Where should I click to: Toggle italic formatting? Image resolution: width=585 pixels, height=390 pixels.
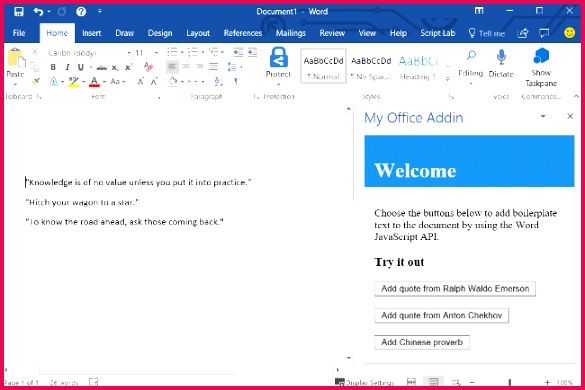coord(67,67)
